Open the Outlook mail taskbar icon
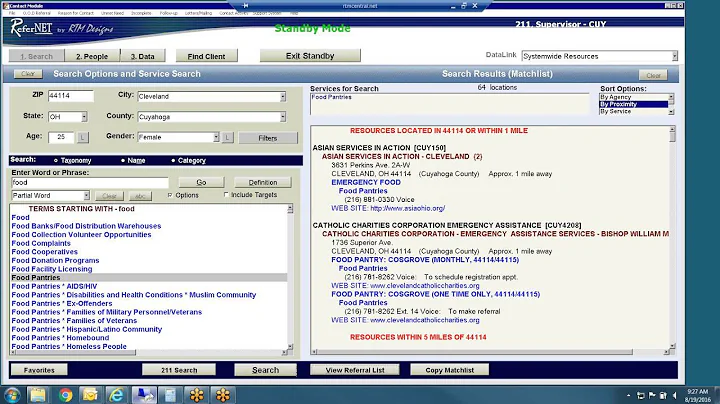Image resolution: width=720 pixels, height=404 pixels. click(x=90, y=395)
